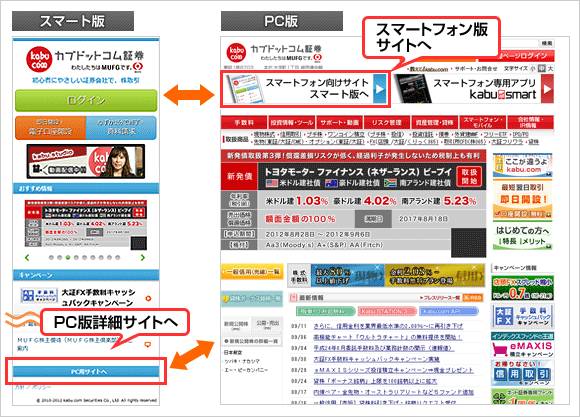Open 大証FX 手数料キャッシュバック side banner
Screen dimensions: 580x417
click(522, 316)
